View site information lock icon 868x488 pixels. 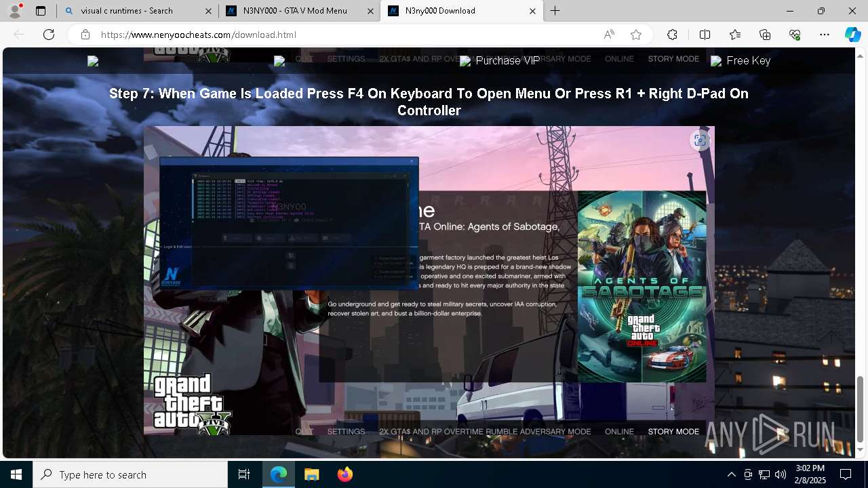[85, 35]
